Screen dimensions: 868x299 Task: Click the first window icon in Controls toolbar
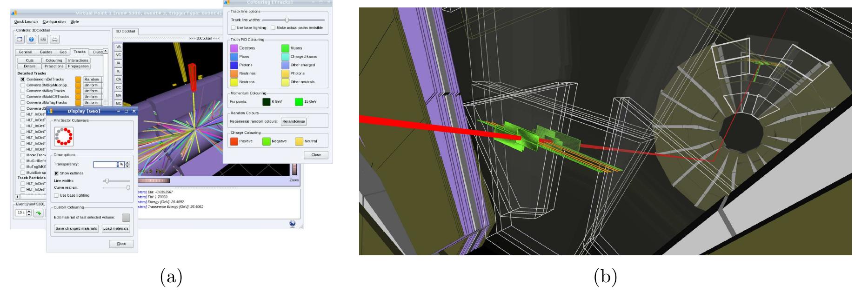(20, 40)
